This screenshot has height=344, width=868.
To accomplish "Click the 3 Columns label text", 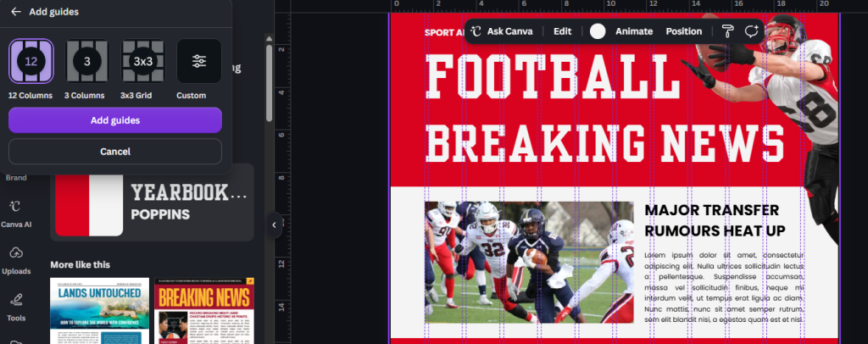I will [x=84, y=96].
